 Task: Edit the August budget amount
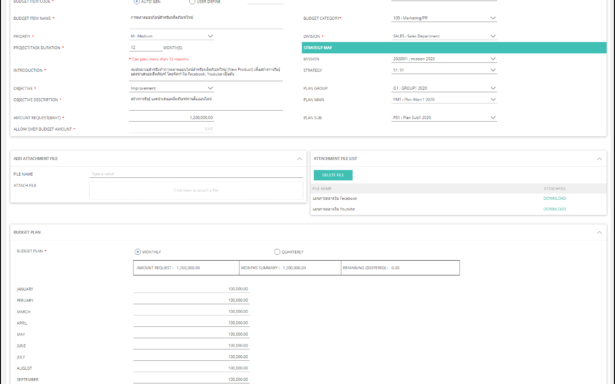click(x=191, y=368)
